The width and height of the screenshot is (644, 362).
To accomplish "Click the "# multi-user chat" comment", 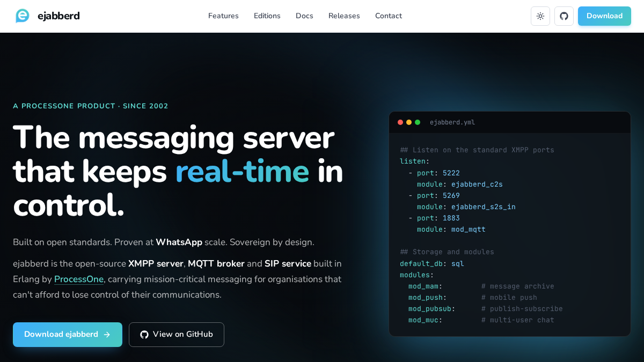I will [x=518, y=320].
